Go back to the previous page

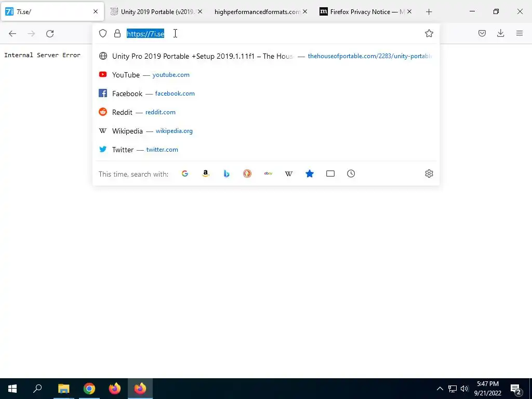point(12,34)
